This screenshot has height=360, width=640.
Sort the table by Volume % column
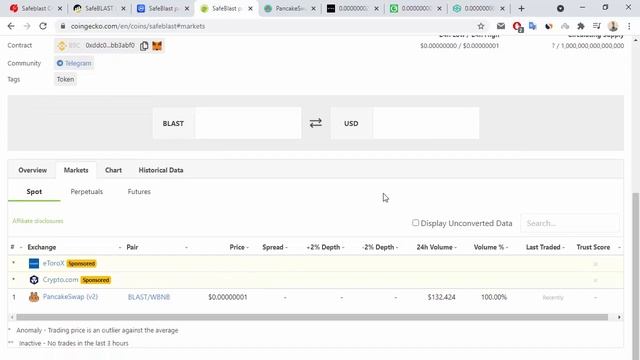pyautogui.click(x=489, y=247)
